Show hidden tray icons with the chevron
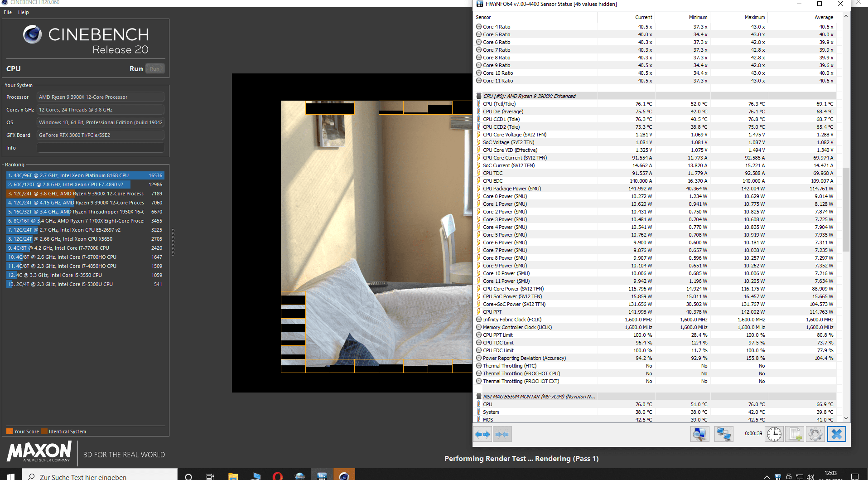The image size is (868, 480). [x=767, y=477]
